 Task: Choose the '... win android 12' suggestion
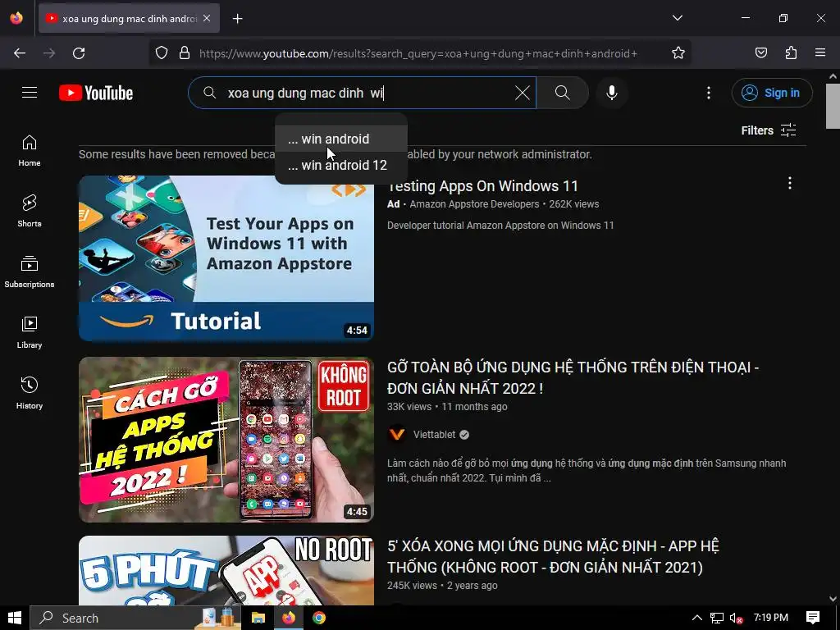(341, 165)
